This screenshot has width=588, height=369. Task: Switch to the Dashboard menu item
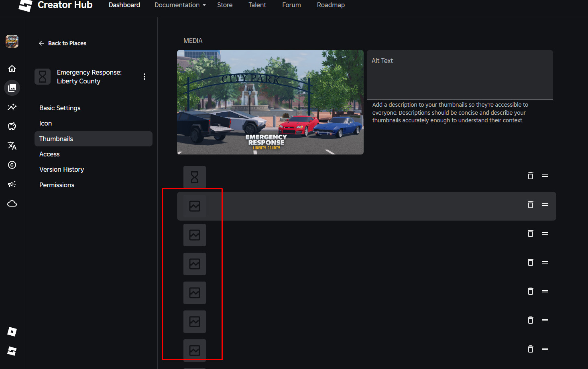(124, 5)
